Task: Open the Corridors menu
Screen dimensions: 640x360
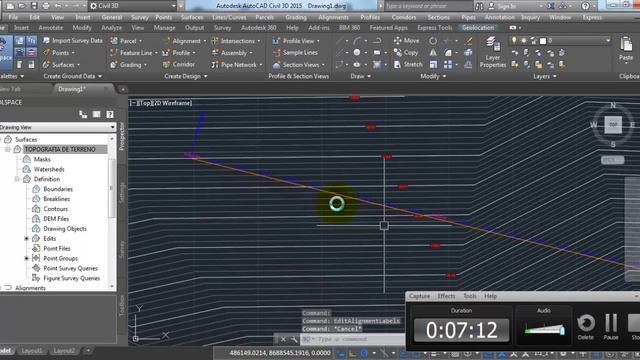Action: point(404,17)
